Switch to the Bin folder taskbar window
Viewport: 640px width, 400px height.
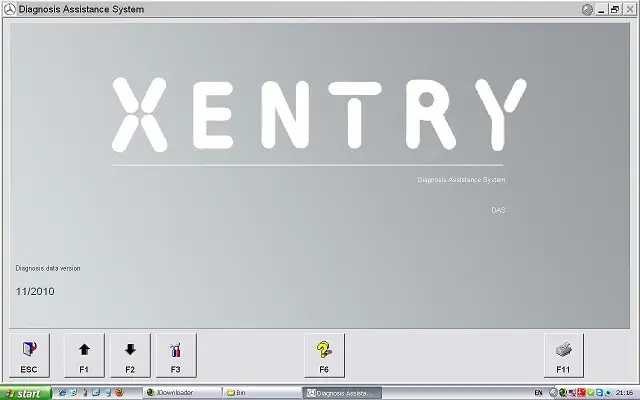click(262, 393)
